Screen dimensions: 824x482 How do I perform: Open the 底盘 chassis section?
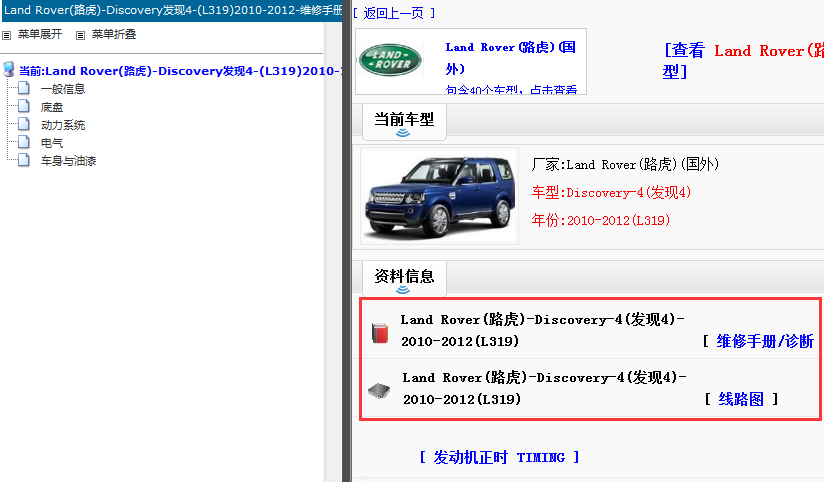[x=52, y=107]
